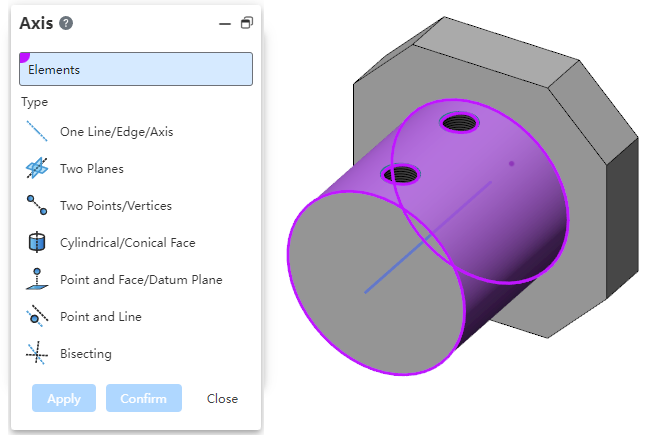662x435 pixels.
Task: Choose the Two Planes axis type icon
Action: point(36,168)
